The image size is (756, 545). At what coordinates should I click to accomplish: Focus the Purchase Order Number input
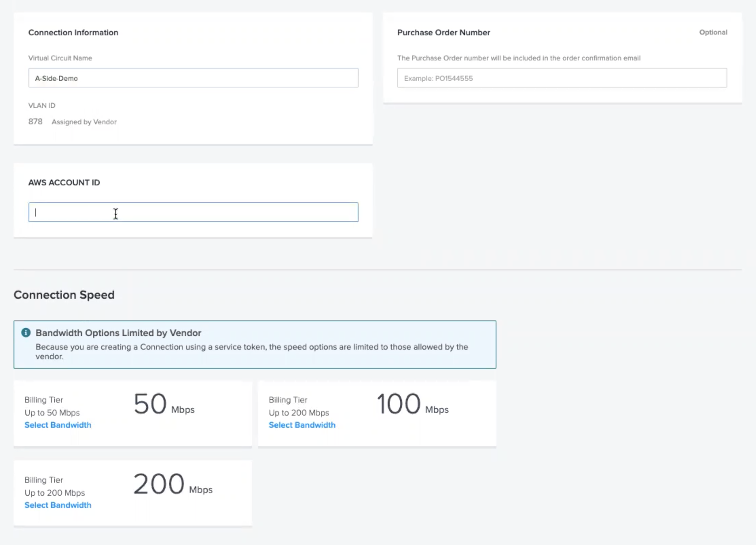pyautogui.click(x=561, y=78)
